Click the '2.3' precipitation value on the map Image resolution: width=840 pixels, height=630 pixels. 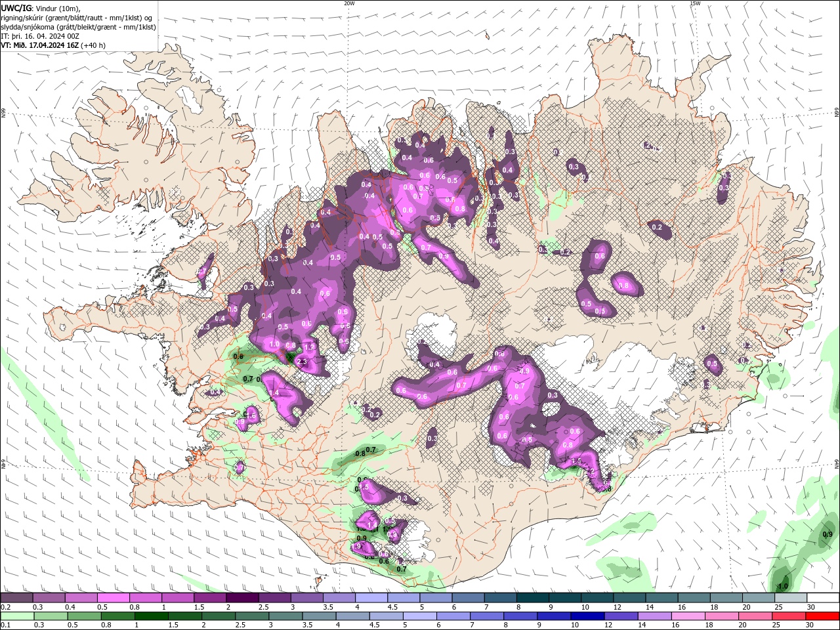pyautogui.click(x=303, y=362)
